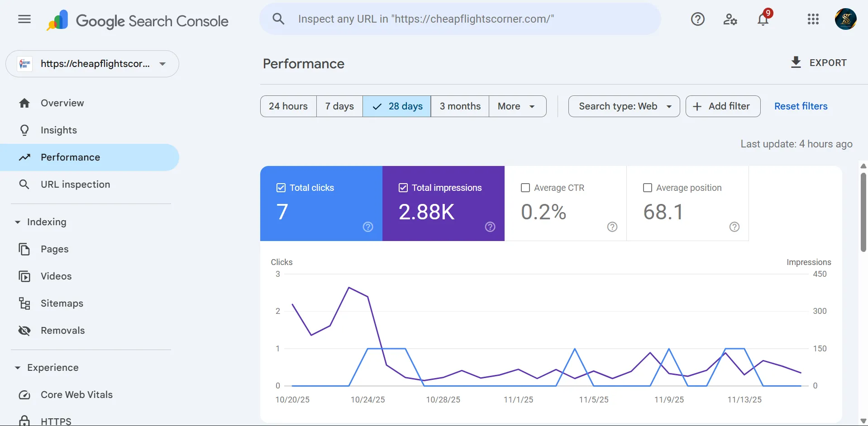Open users and permissions settings icon
868x426 pixels.
pos(730,19)
